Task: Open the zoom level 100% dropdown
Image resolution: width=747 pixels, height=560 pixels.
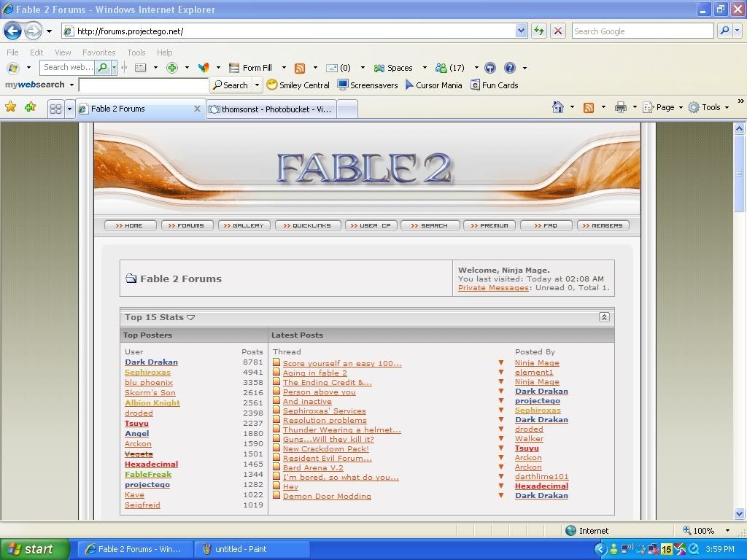Action: click(x=727, y=531)
